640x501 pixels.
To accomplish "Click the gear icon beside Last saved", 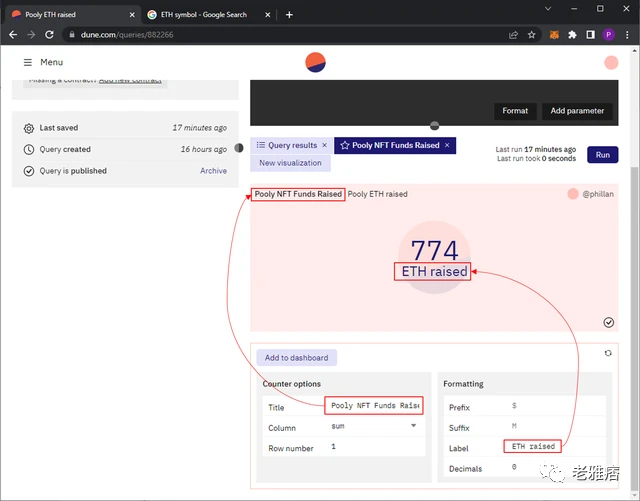I will pos(29,128).
